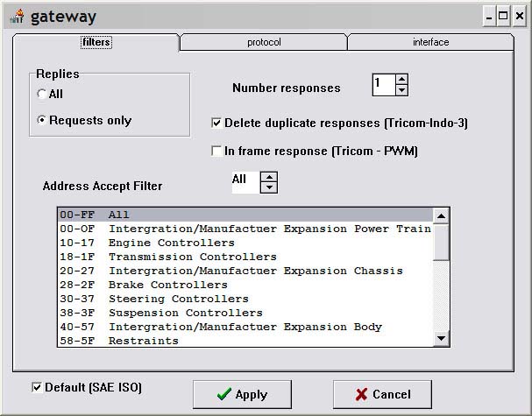Select Engine Controllers in address list

(x=171, y=243)
